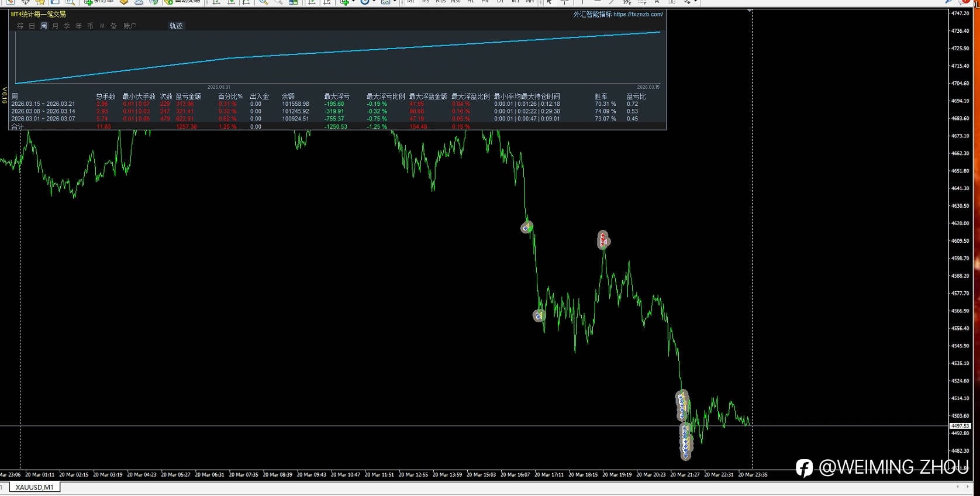Click the 最小|大手数 column header
Image resolution: width=980 pixels, height=496 pixels.
coord(139,97)
